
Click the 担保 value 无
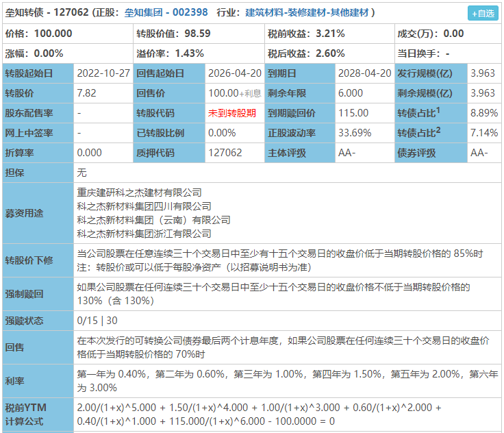coord(81,173)
